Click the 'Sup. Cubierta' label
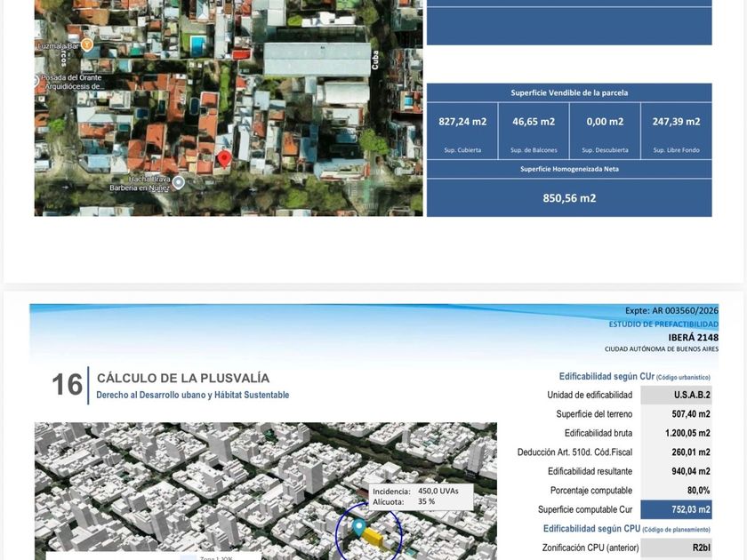 tap(462, 150)
